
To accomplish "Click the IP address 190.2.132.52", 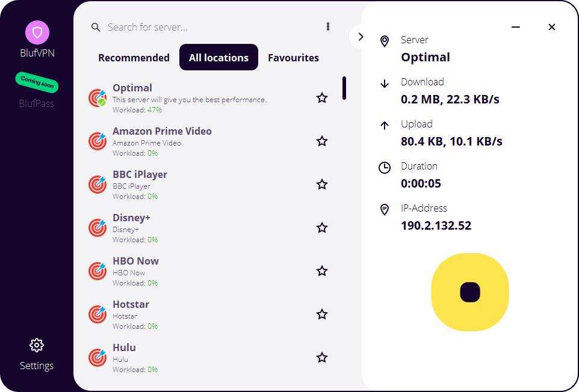I will (x=436, y=225).
